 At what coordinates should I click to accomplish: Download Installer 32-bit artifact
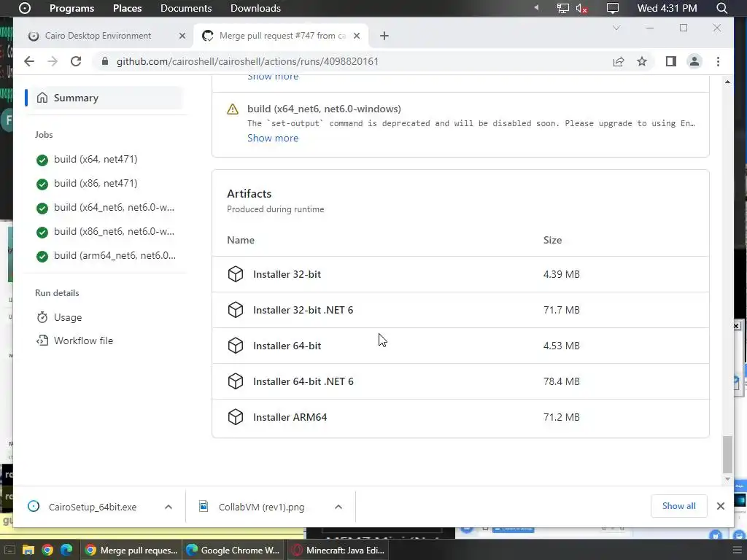(x=287, y=274)
